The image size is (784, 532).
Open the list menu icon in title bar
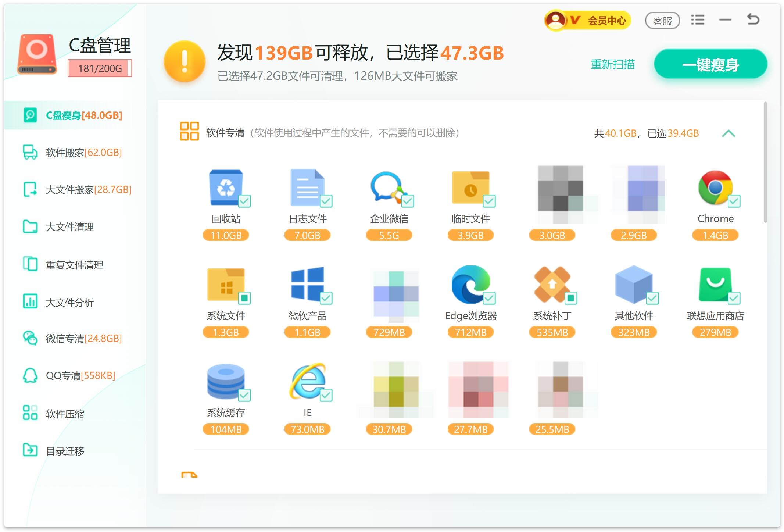pyautogui.click(x=697, y=20)
